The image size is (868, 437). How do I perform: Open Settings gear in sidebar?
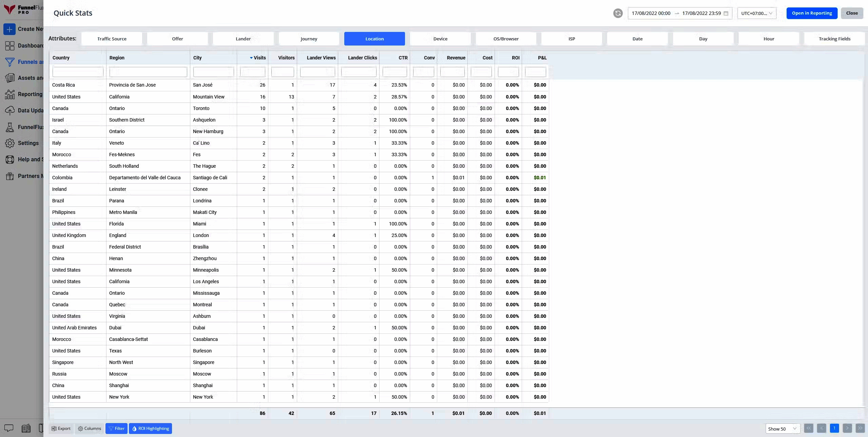(x=10, y=143)
